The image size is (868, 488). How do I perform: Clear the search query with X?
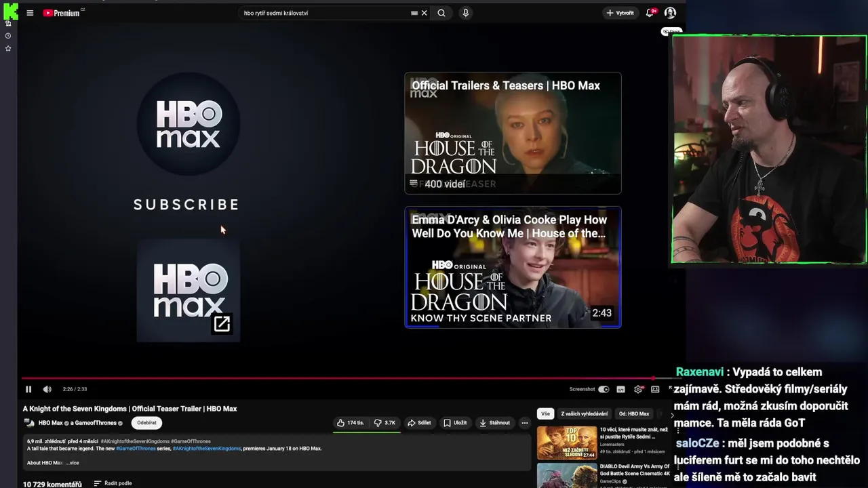425,13
